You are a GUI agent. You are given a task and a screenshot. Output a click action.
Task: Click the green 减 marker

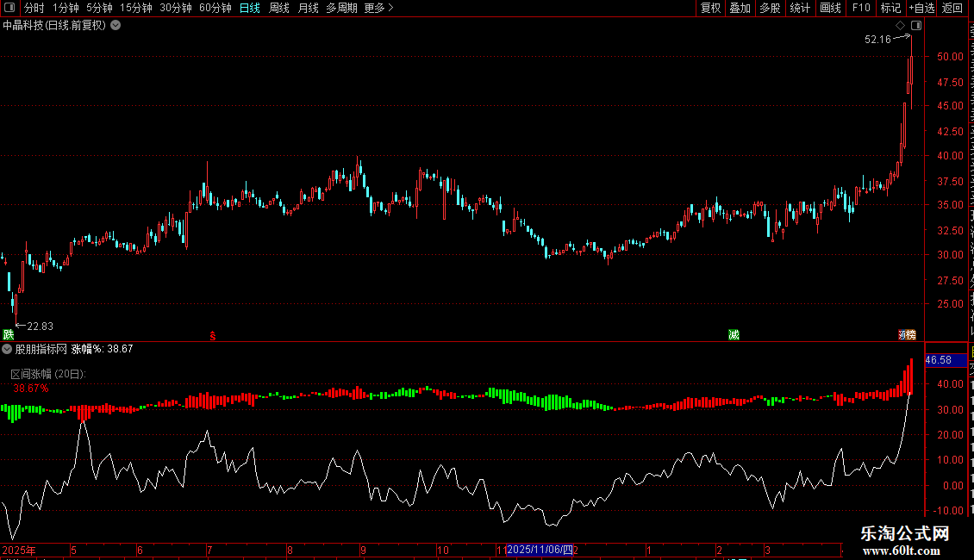734,335
